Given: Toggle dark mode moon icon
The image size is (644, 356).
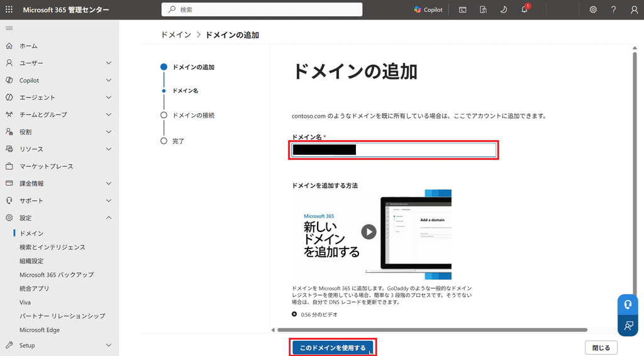Looking at the screenshot, I should (x=504, y=9).
